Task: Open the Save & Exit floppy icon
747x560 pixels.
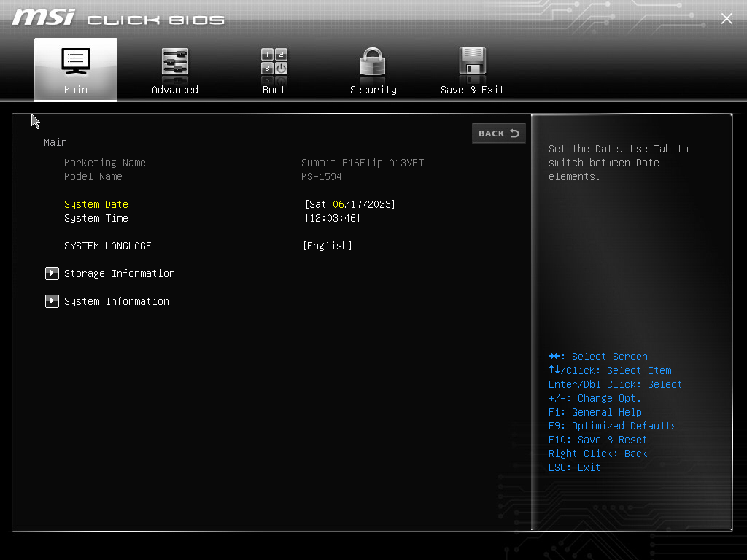Action: pos(472,61)
